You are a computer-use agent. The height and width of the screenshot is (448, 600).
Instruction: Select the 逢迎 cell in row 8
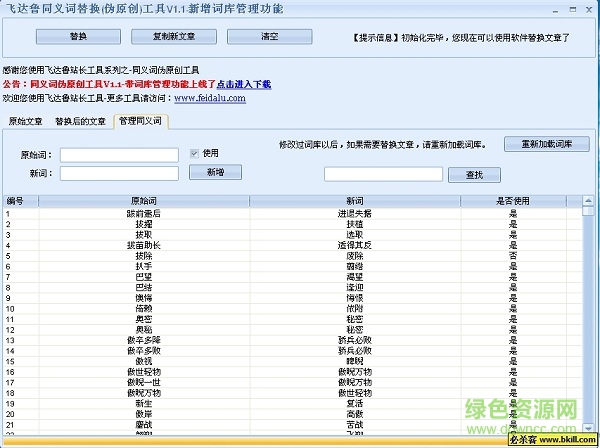coord(355,287)
